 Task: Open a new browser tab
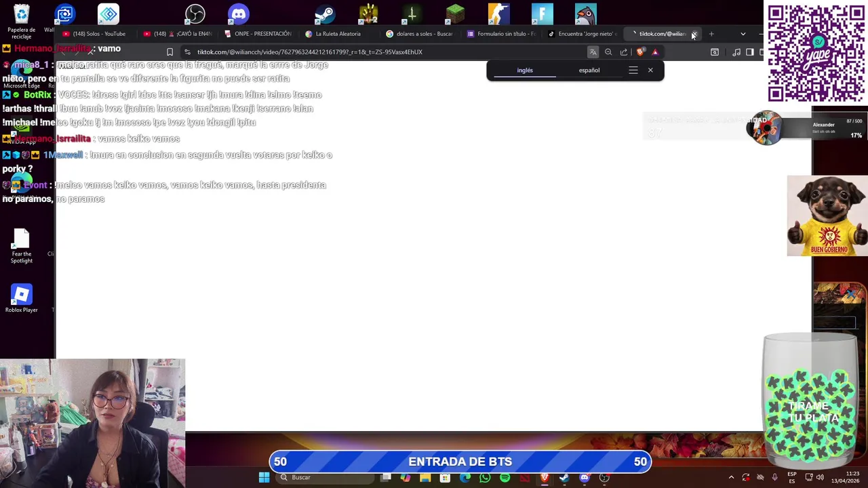tap(711, 34)
